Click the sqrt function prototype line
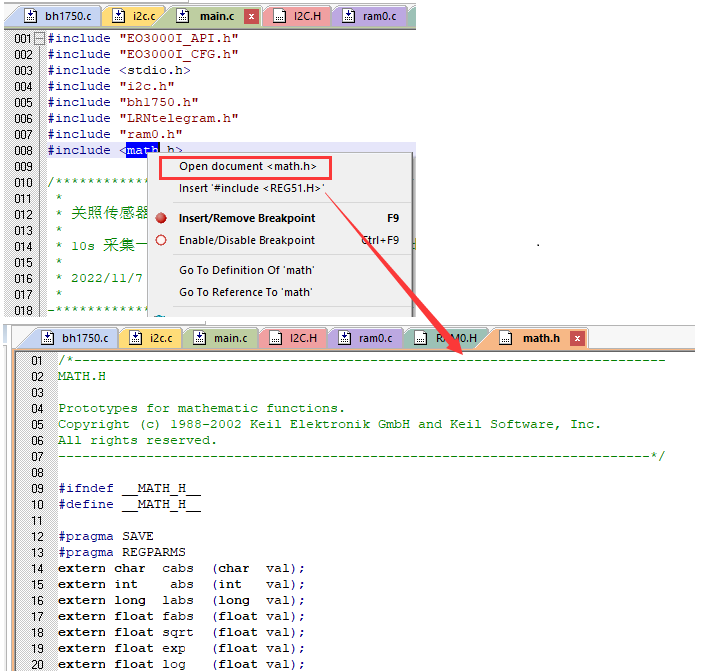This screenshot has height=672, width=704. [181, 632]
